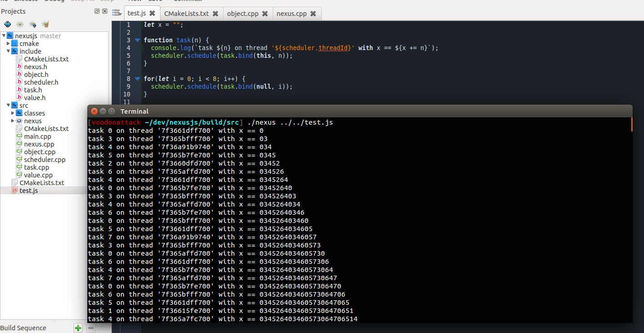Open the document list icon left of tabs
The image size is (644, 333).
(x=117, y=13)
